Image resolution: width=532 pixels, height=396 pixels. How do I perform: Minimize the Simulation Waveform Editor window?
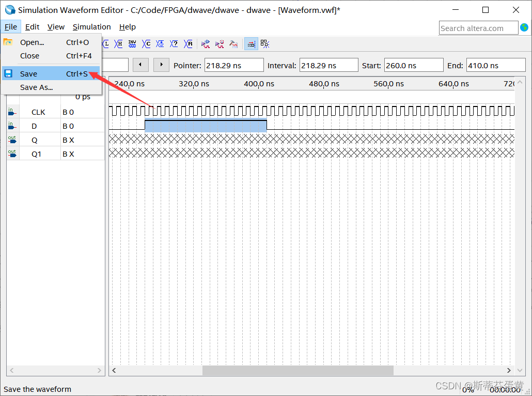[456, 10]
